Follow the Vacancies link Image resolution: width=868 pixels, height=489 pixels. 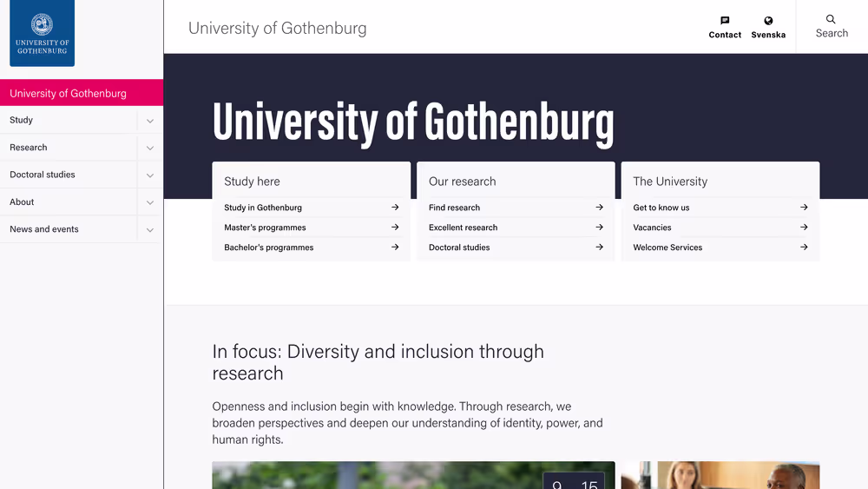point(652,227)
